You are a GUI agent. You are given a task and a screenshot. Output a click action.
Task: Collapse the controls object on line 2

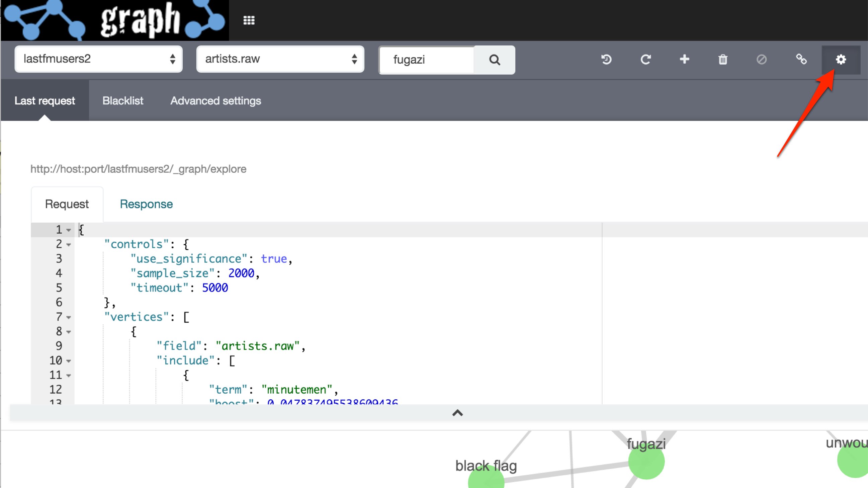click(x=68, y=245)
